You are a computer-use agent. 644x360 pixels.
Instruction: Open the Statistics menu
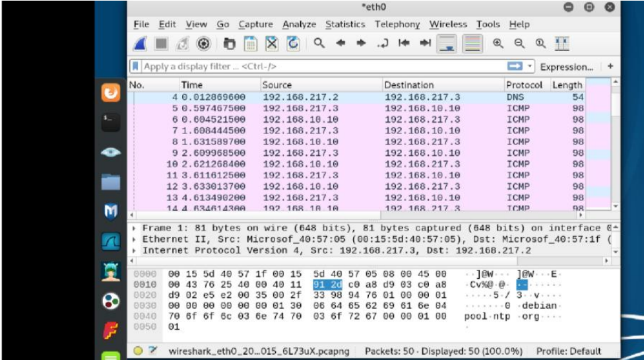[344, 24]
